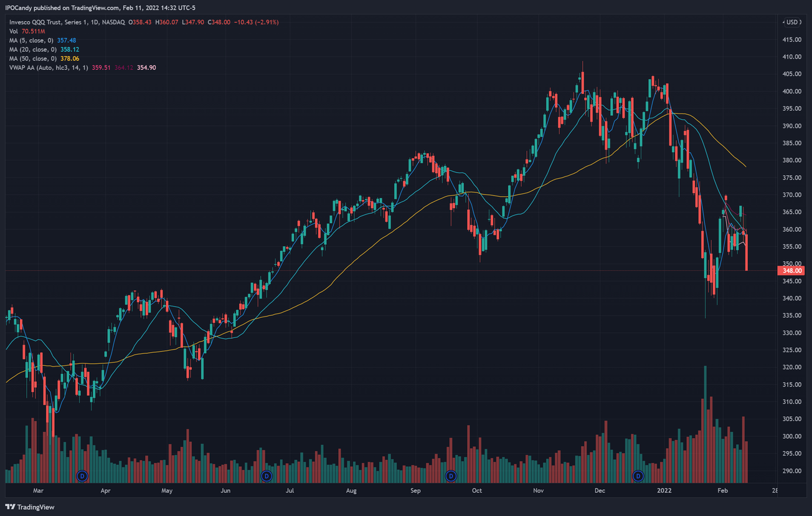Click the dividend D marker in late December
The width and height of the screenshot is (812, 516).
(638, 476)
